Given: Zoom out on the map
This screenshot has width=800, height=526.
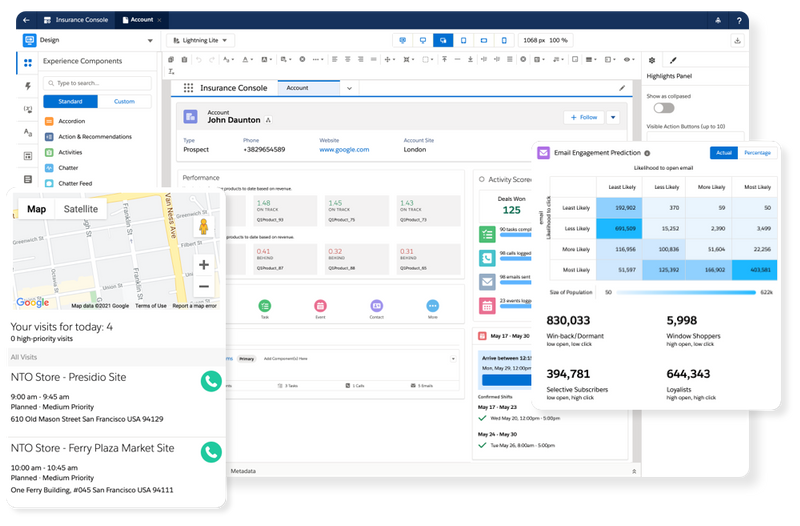Looking at the screenshot, I should point(204,286).
